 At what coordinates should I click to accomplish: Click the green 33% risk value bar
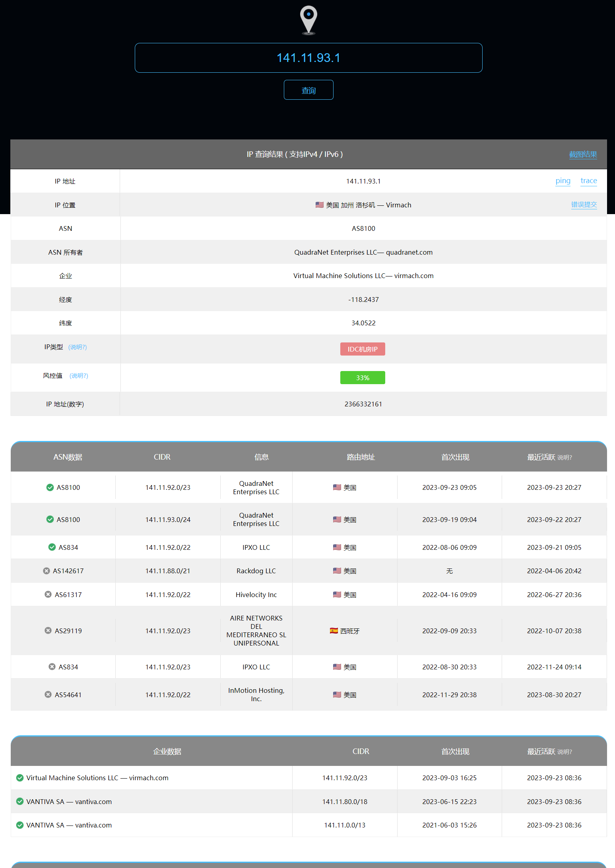click(362, 378)
